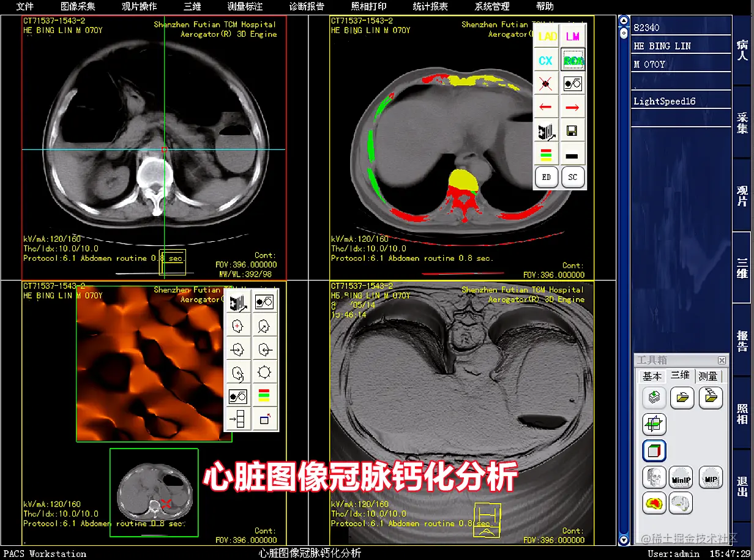Toggle the cyan CX vessel label
Image resolution: width=754 pixels, height=560 pixels.
pos(547,60)
